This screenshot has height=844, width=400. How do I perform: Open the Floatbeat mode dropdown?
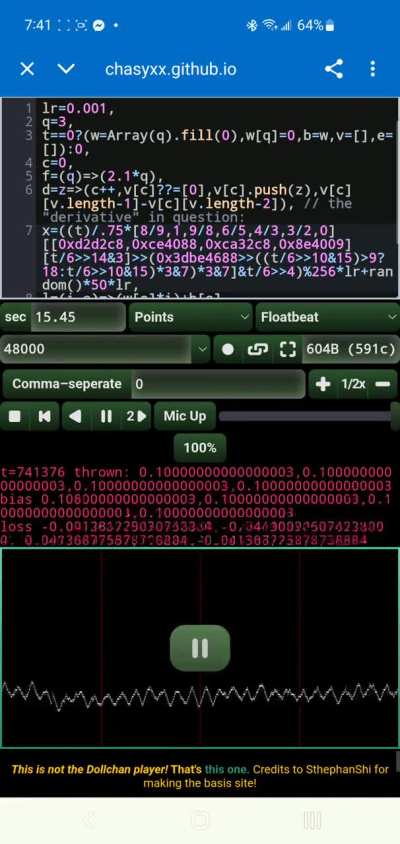click(x=328, y=317)
